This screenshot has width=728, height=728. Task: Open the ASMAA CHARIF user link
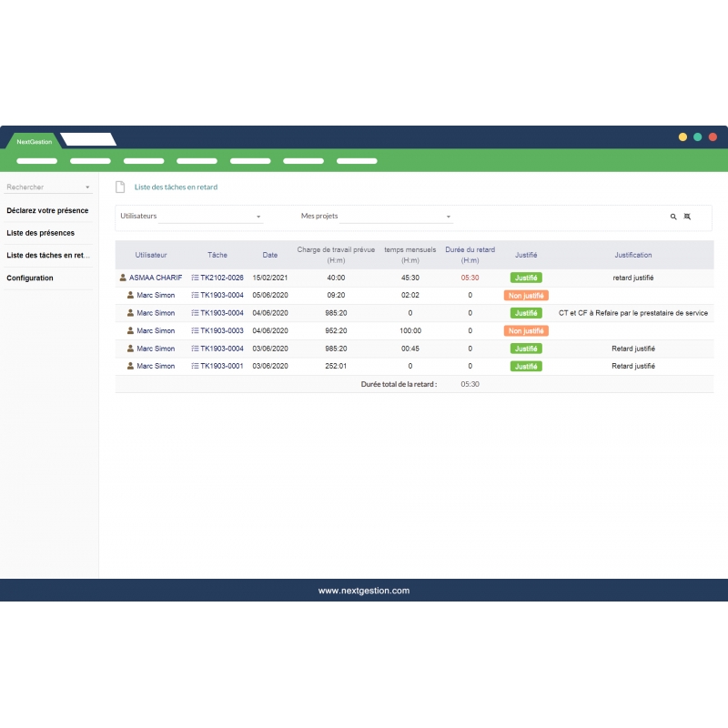(156, 278)
